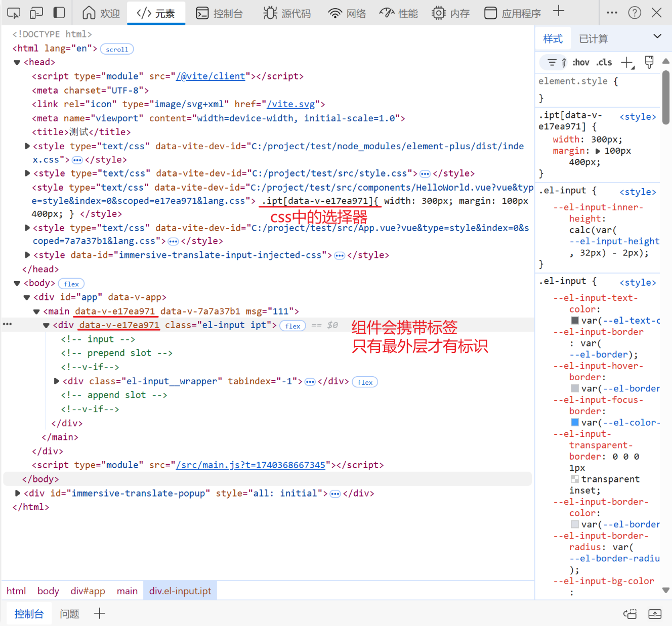Open the /@vite/client script link

(211, 76)
